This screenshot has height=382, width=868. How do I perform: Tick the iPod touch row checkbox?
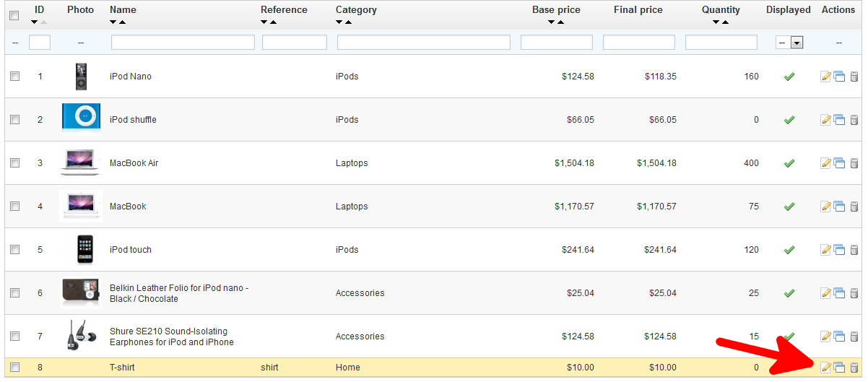point(14,250)
